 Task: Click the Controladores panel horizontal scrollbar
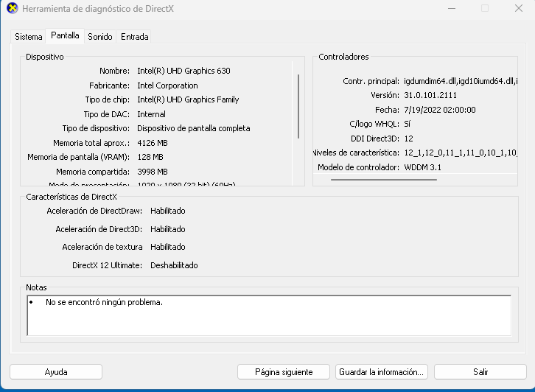point(383,180)
